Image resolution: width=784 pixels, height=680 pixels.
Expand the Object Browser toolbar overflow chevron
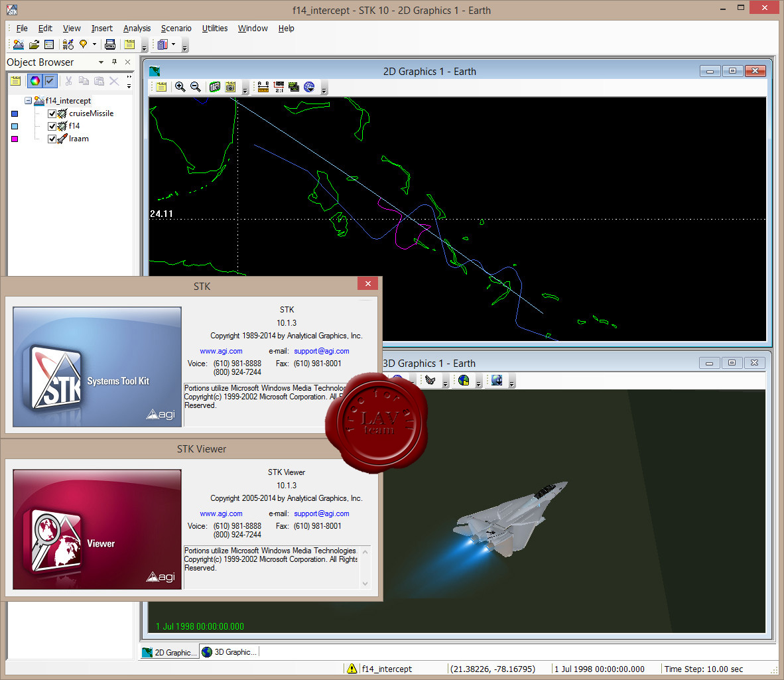pos(129,81)
